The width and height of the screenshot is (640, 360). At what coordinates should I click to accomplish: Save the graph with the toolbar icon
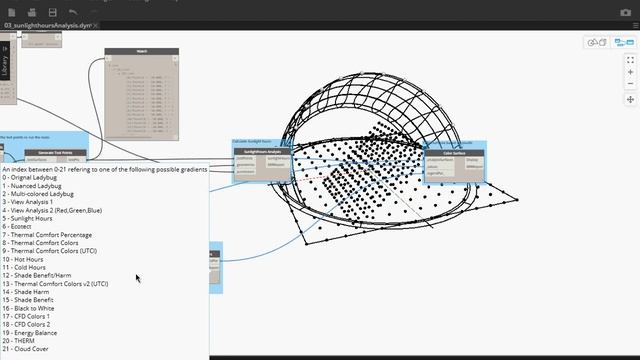[52, 13]
